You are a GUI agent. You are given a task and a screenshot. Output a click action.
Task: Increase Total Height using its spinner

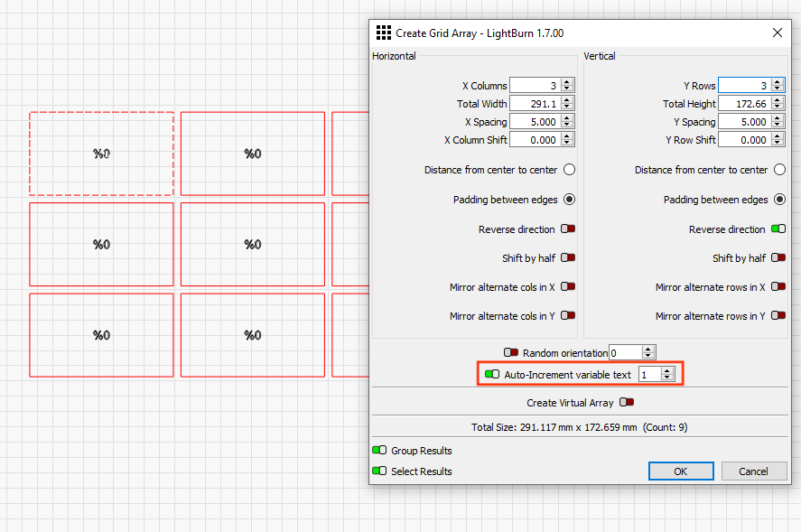click(775, 99)
